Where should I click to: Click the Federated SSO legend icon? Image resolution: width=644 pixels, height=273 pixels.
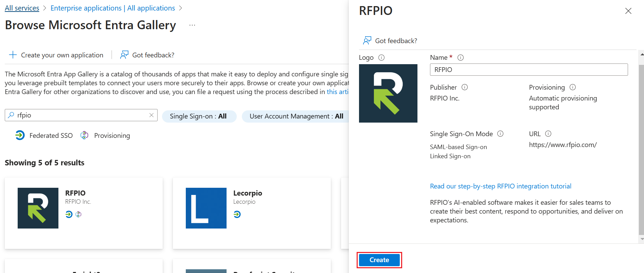(20, 135)
